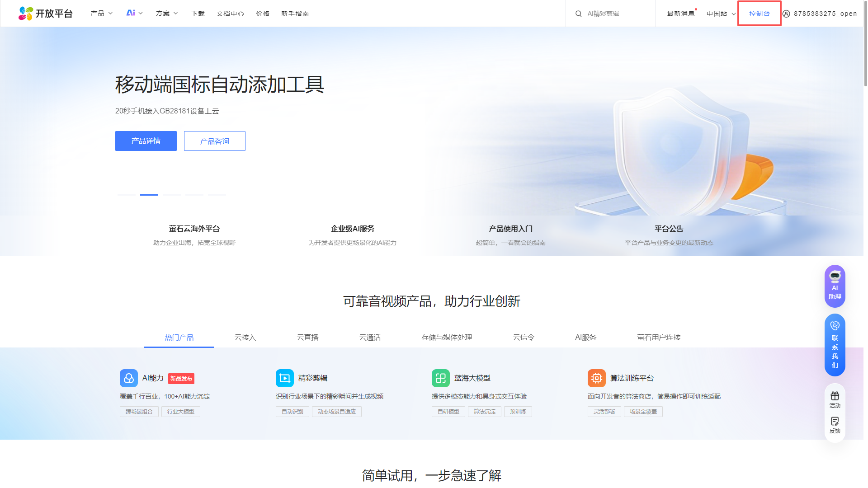Click the 蓝海大模型 green icon

(x=440, y=378)
